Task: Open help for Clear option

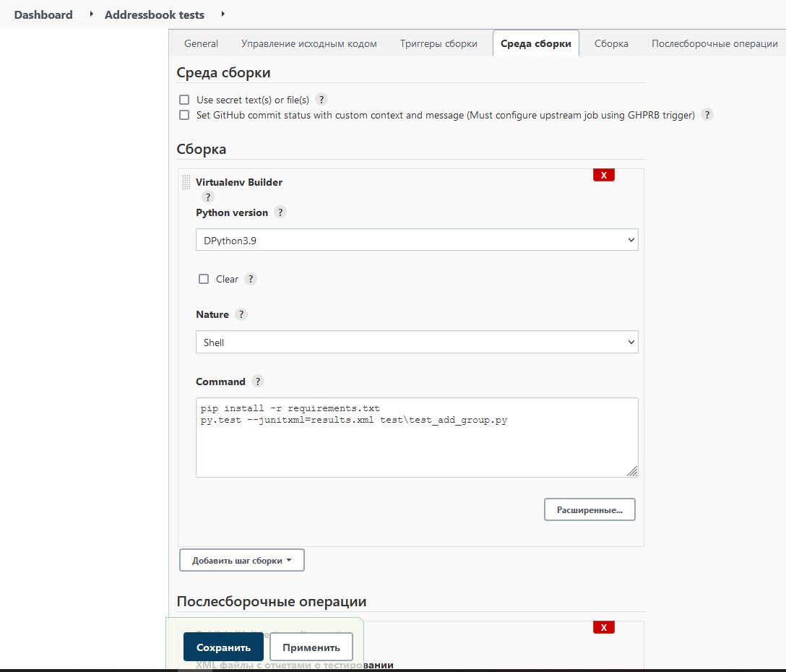Action: 250,278
